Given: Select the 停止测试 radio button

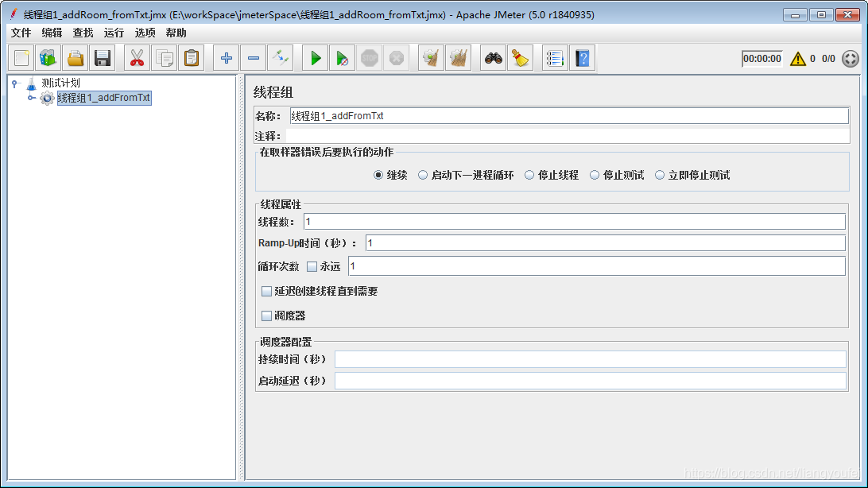Looking at the screenshot, I should [x=595, y=175].
